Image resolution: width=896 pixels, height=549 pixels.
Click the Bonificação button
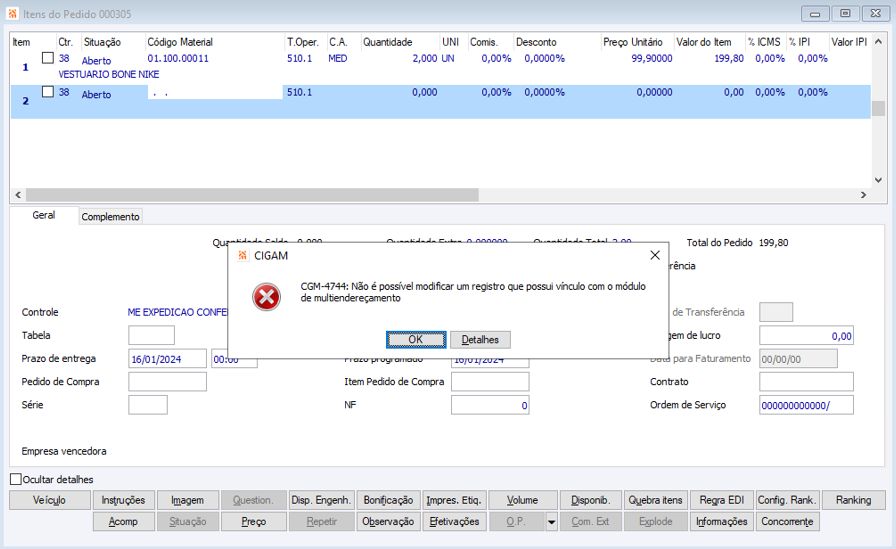[388, 500]
